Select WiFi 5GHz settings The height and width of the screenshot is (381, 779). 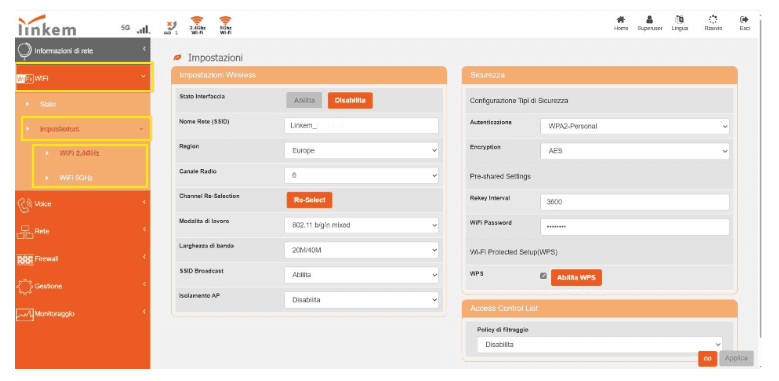76,177
